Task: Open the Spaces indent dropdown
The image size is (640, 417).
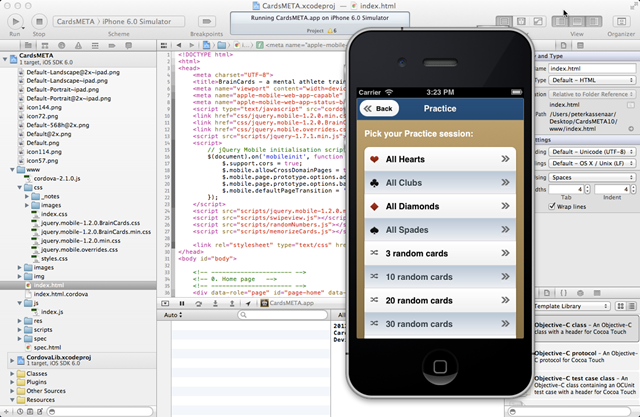Action: pyautogui.click(x=592, y=177)
